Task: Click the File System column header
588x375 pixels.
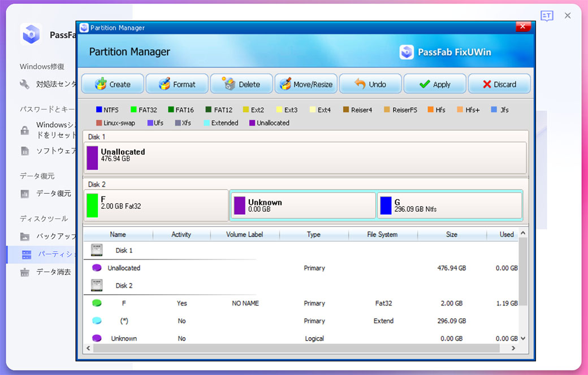Action: click(382, 234)
